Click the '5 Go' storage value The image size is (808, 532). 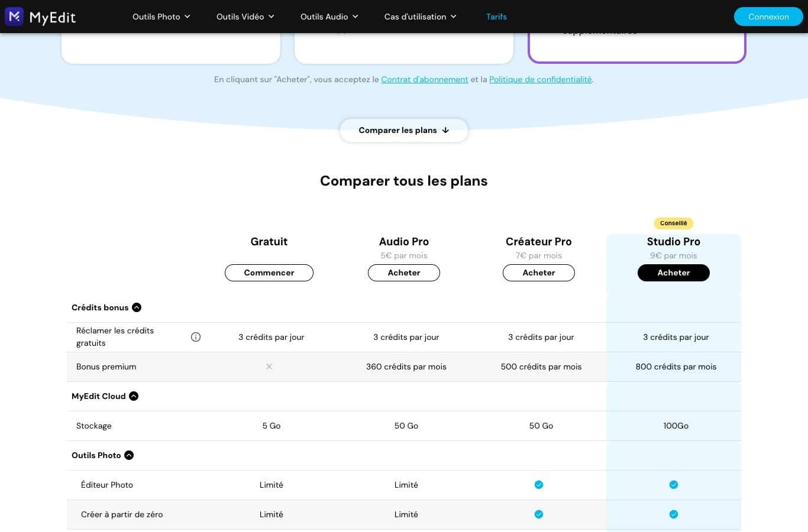(272, 426)
